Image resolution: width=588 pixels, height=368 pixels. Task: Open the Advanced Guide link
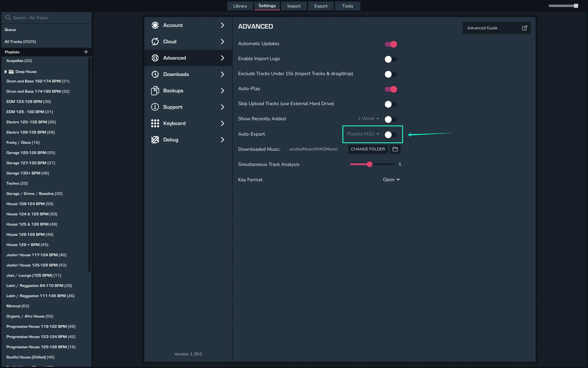496,28
